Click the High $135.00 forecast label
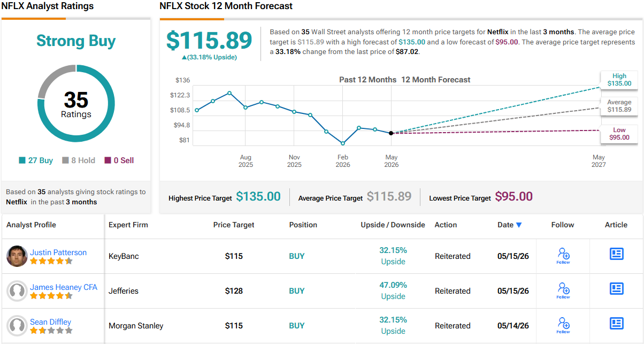Viewport: 644px width, 345px height. click(x=619, y=80)
